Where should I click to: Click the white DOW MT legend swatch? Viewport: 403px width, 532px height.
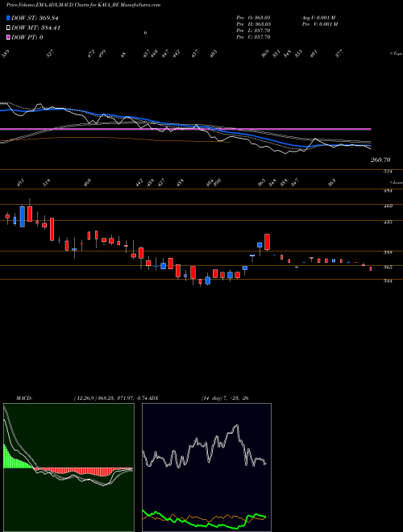coord(9,28)
